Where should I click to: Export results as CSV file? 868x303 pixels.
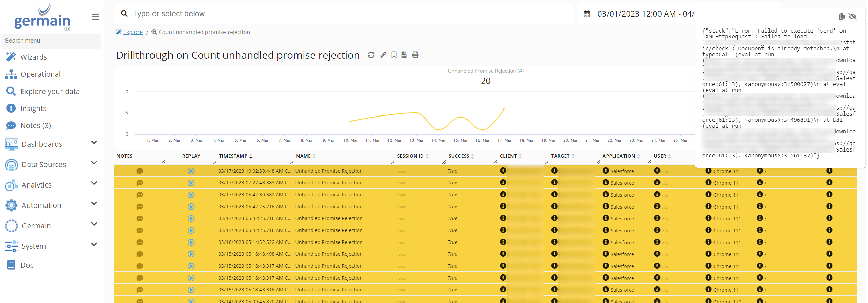click(404, 55)
